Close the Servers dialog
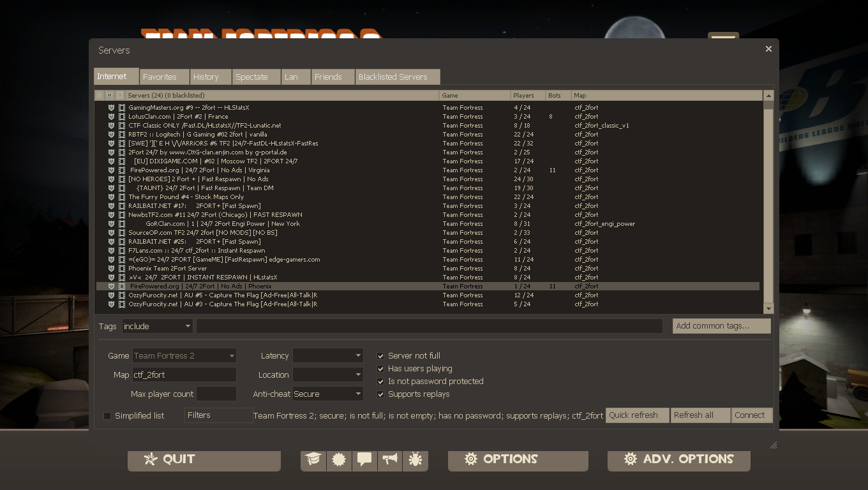 coord(768,49)
